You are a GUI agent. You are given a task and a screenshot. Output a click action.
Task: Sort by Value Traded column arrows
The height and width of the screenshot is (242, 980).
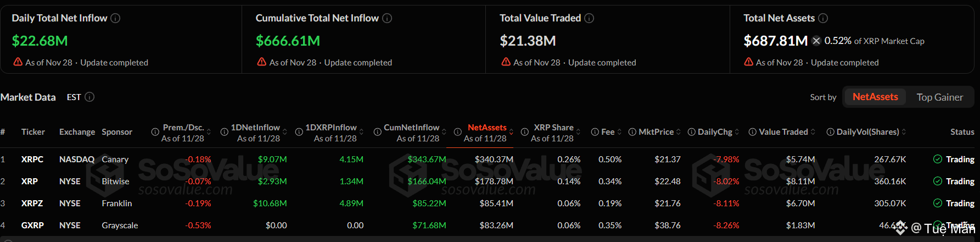click(x=813, y=132)
